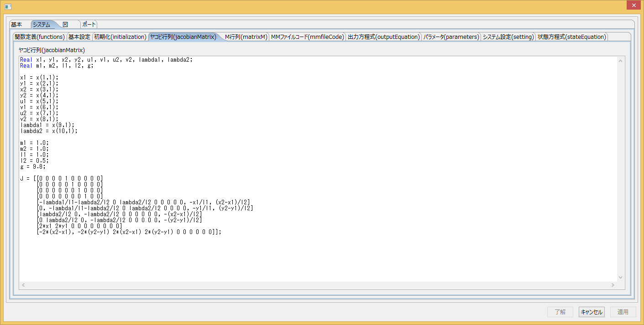Open the システム設定(setting) sub-tab
Image resolution: width=644 pixels, height=325 pixels.
coord(508,37)
